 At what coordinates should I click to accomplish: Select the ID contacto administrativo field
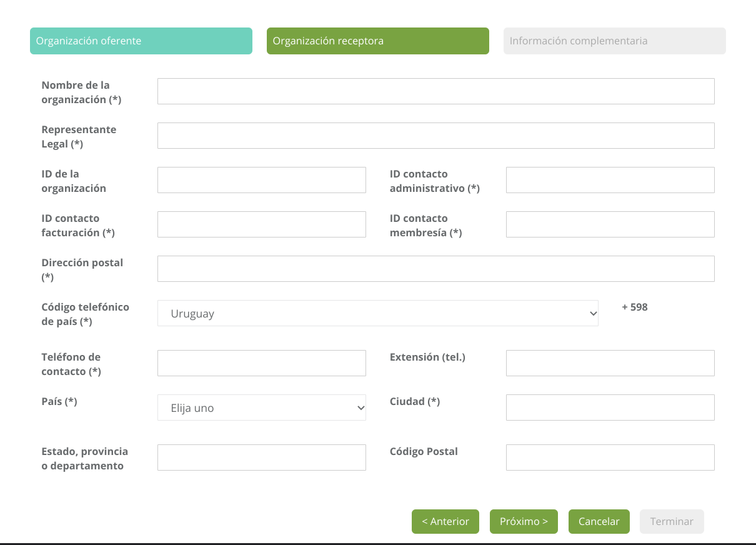pyautogui.click(x=610, y=180)
